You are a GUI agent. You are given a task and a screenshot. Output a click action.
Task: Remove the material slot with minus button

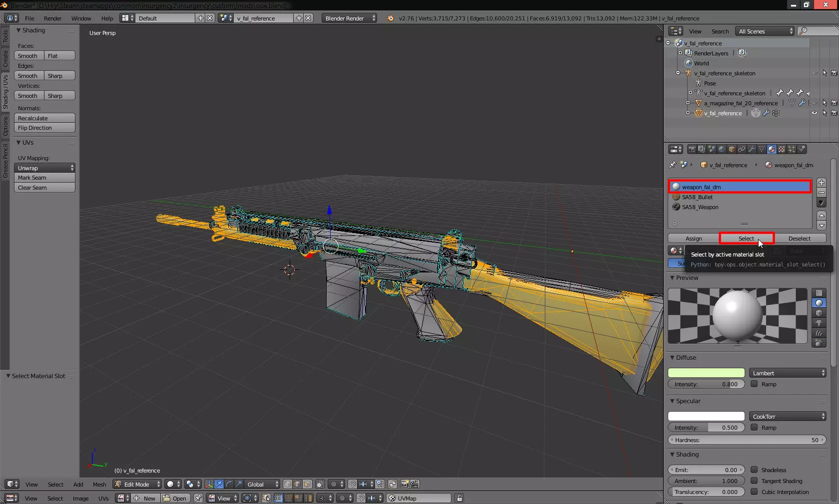[822, 193]
